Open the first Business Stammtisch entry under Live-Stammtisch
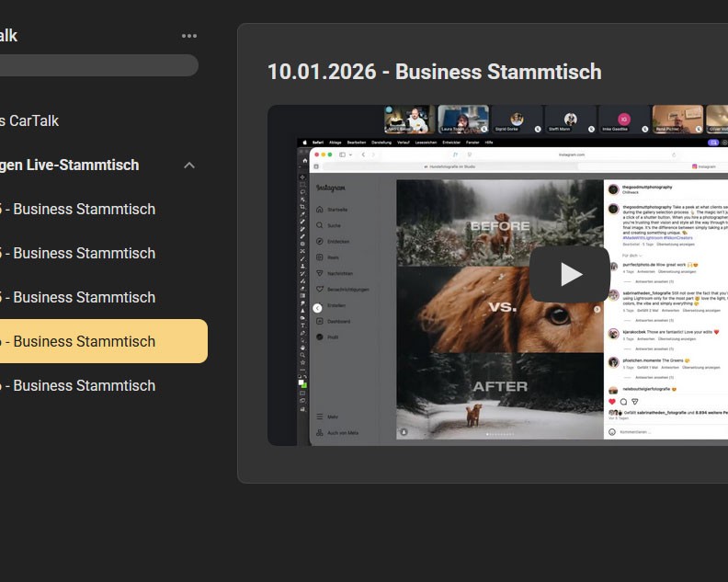This screenshot has width=728, height=582. pos(77,209)
